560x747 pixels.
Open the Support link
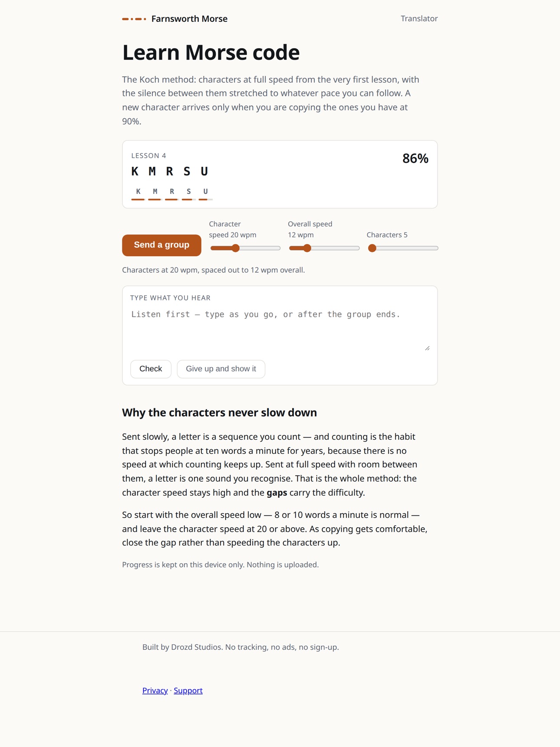click(x=188, y=690)
